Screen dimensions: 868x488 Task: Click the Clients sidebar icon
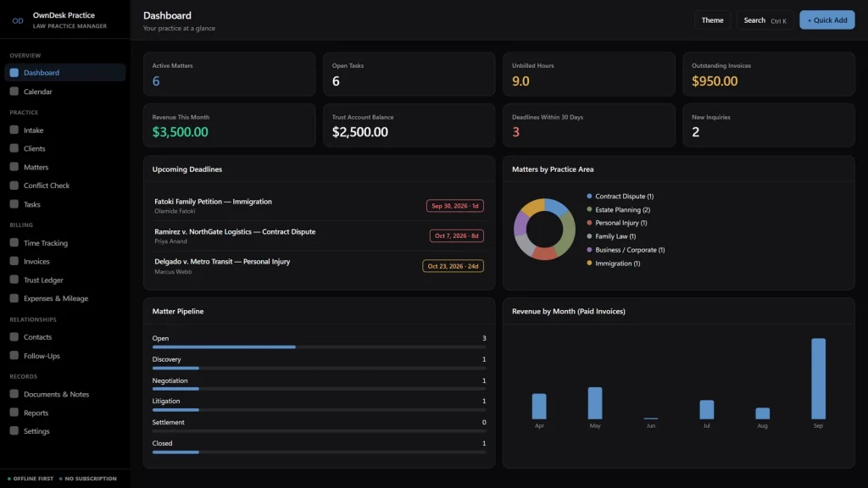coord(14,148)
